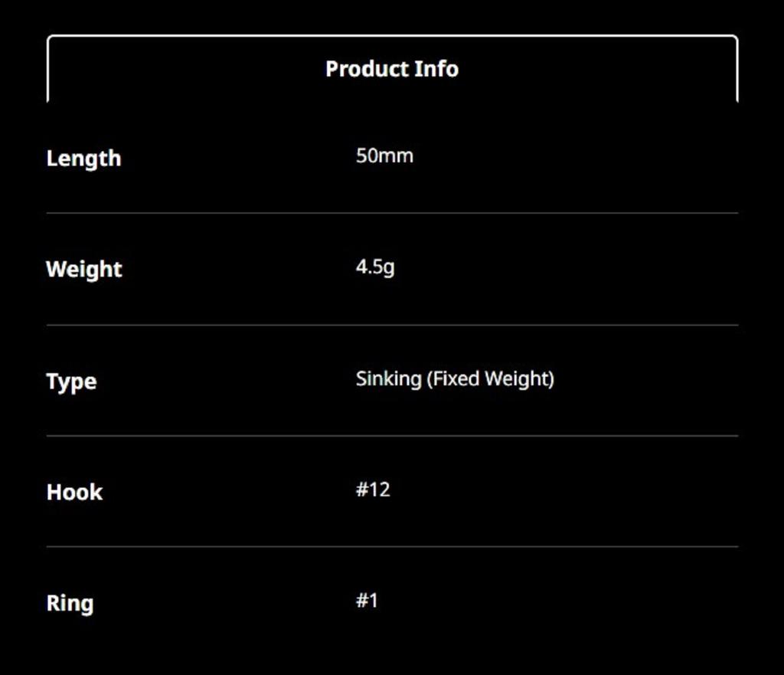Click the Type label

point(71,382)
